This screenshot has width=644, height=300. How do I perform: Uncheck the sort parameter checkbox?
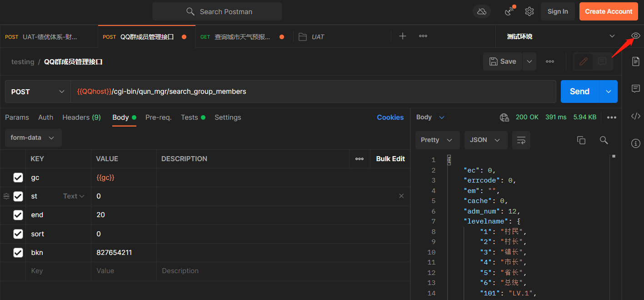(x=18, y=234)
